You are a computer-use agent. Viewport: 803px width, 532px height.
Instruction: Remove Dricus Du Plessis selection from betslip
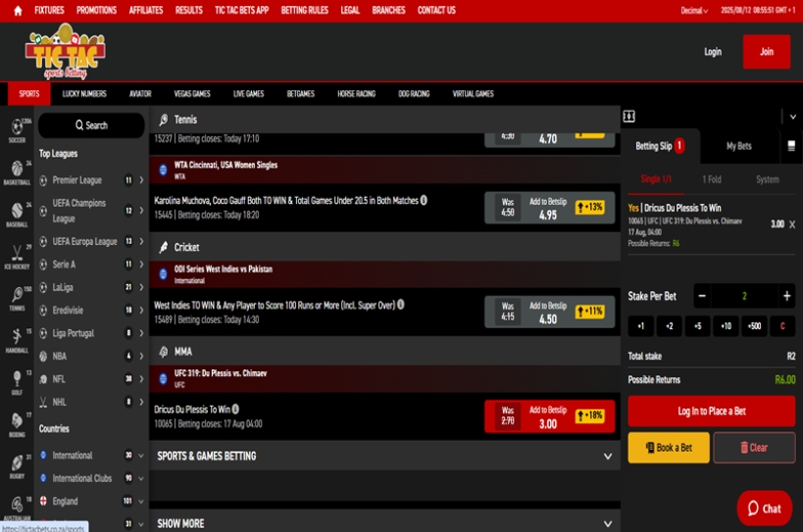(792, 224)
